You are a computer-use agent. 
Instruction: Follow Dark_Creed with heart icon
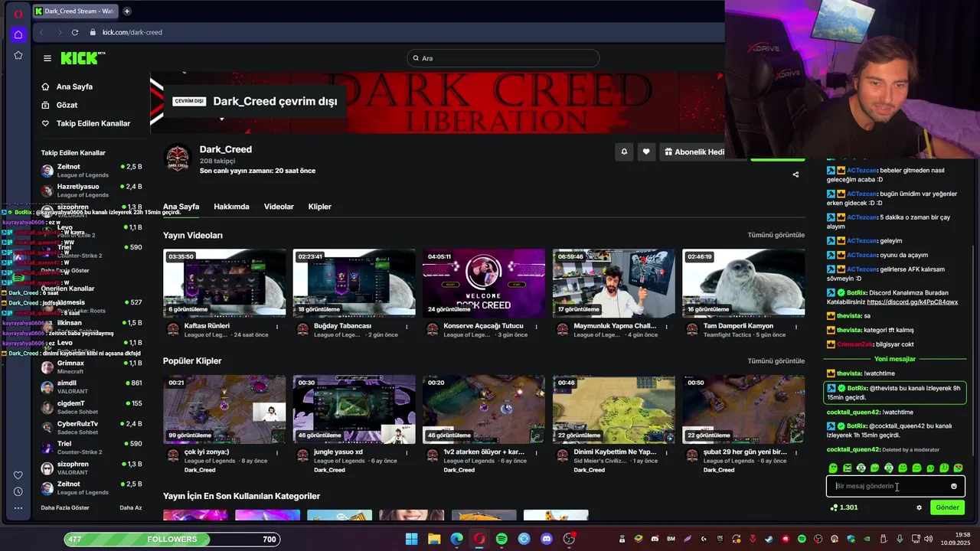(646, 152)
